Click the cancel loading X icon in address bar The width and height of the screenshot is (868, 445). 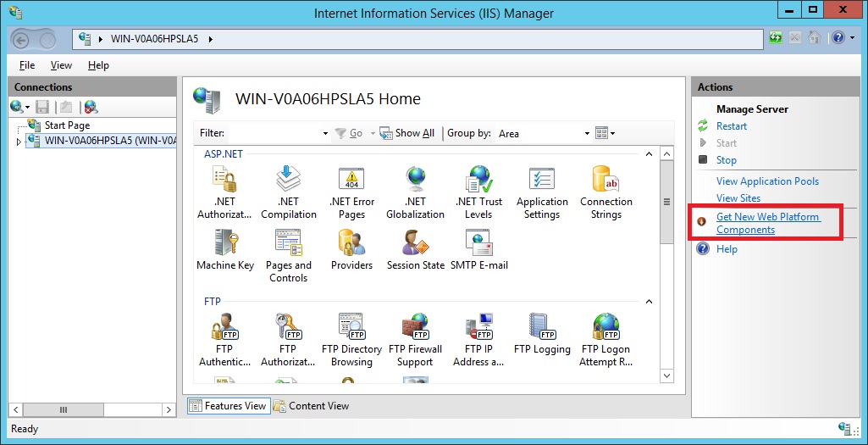(795, 37)
